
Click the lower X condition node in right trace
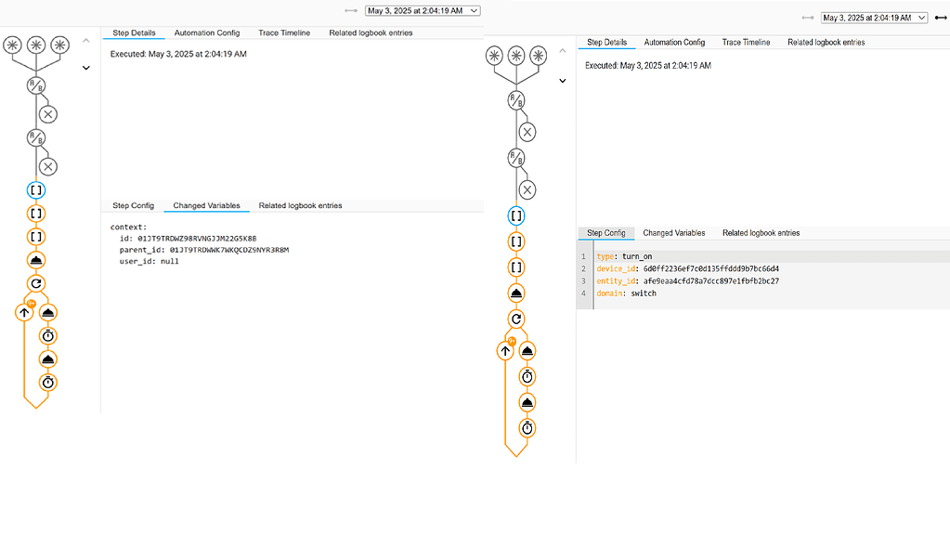tap(527, 189)
